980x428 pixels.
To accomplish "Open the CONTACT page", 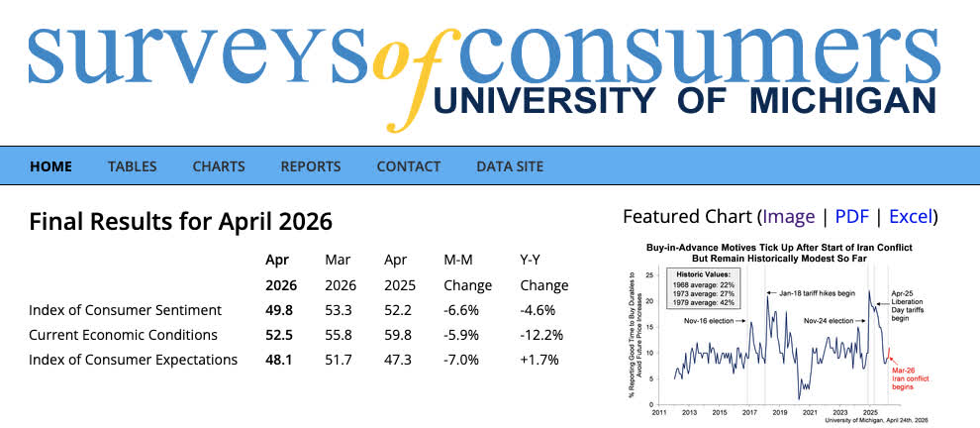I will (x=408, y=166).
